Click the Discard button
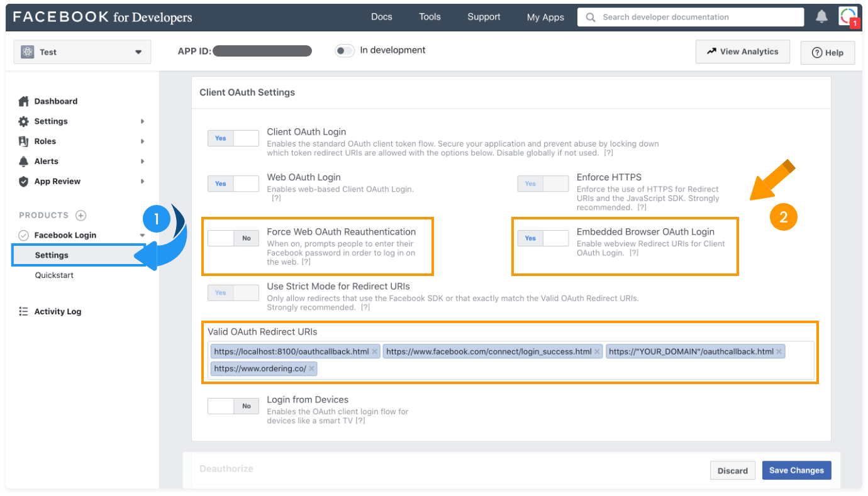This screenshot has width=868, height=496. (x=733, y=470)
